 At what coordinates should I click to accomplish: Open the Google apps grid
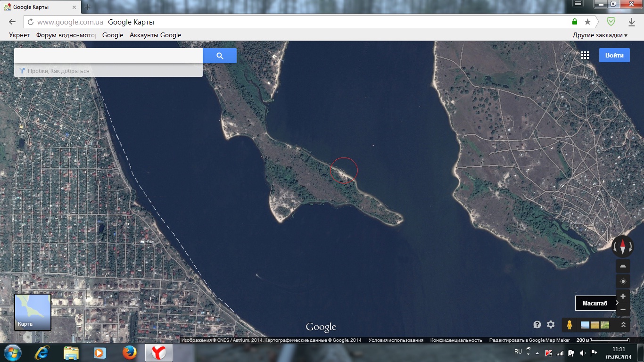[585, 55]
